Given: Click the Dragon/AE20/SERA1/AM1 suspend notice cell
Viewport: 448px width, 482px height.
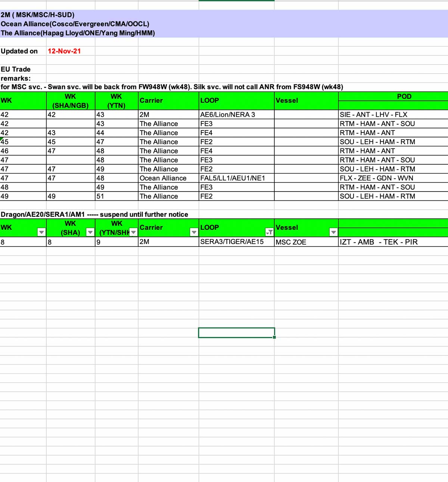Looking at the screenshot, I should [x=94, y=214].
